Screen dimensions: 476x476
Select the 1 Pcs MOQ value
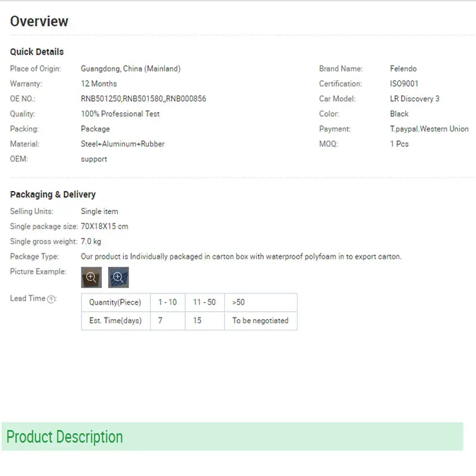click(399, 144)
